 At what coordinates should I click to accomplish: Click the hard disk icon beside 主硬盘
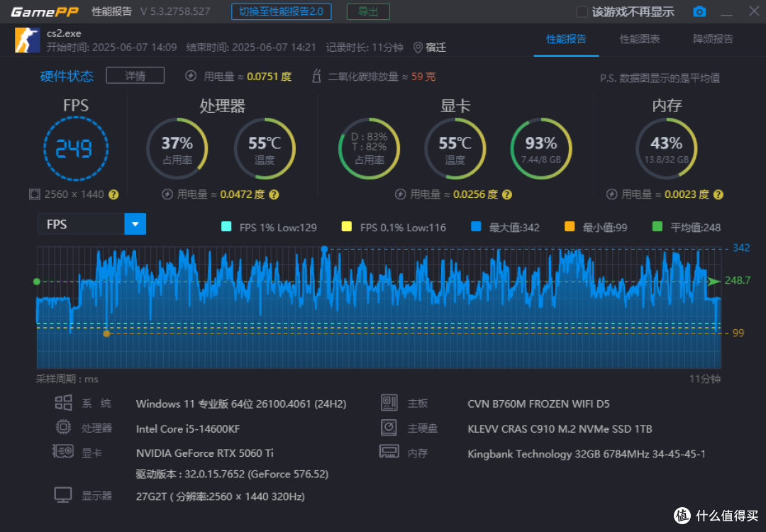(389, 428)
